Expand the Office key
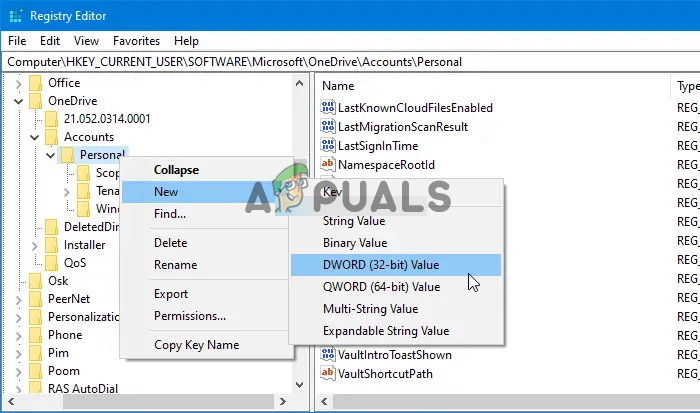 click(18, 83)
